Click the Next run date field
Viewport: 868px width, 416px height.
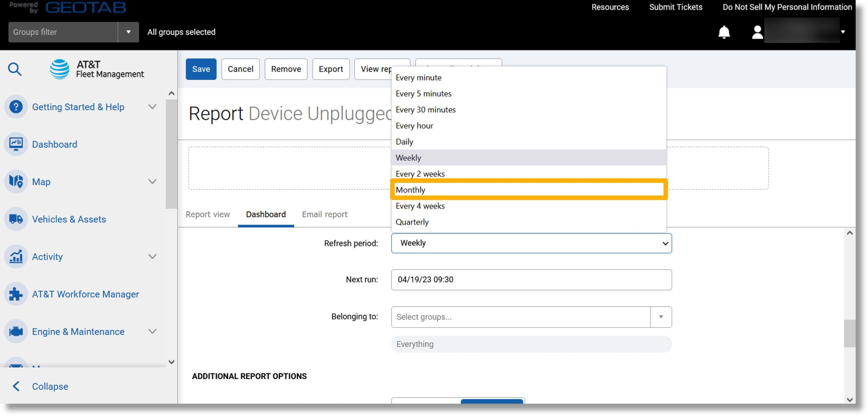click(531, 280)
